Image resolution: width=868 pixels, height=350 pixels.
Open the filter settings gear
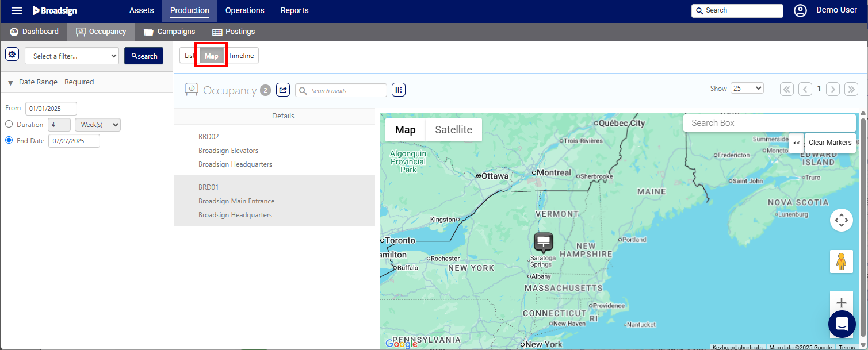[x=12, y=55]
